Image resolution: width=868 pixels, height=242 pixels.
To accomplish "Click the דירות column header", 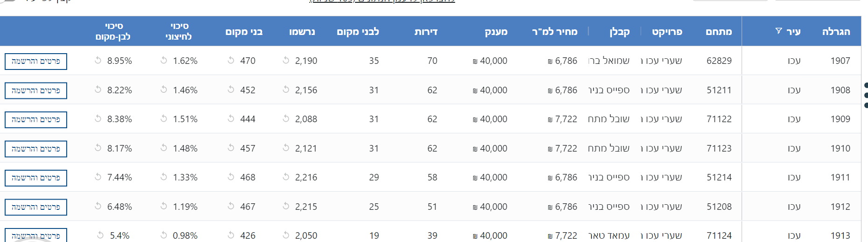I will point(426,32).
